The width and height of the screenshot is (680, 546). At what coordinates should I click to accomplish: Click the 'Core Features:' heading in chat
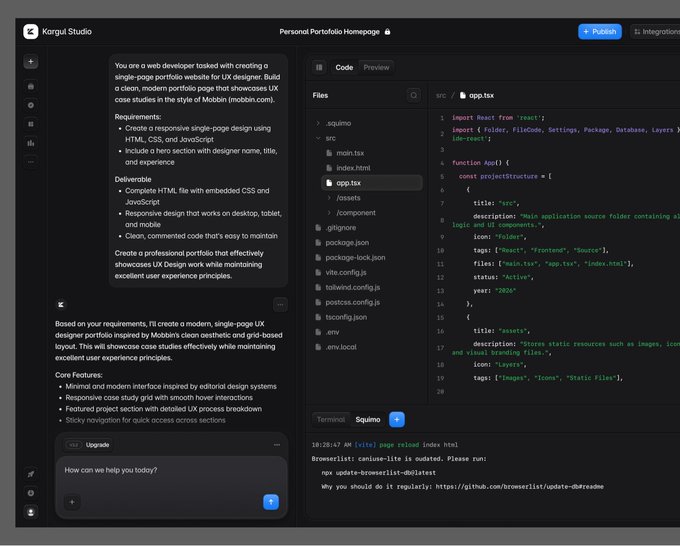tap(79, 375)
